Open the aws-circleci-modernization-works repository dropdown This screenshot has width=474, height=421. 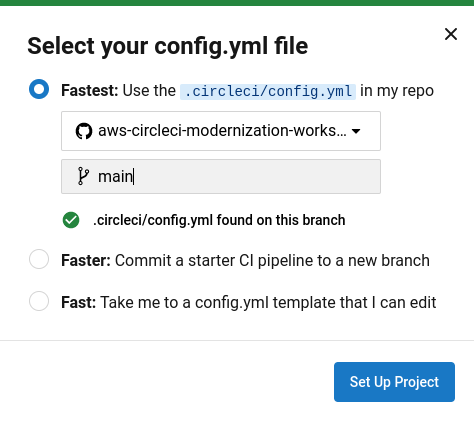click(x=221, y=131)
